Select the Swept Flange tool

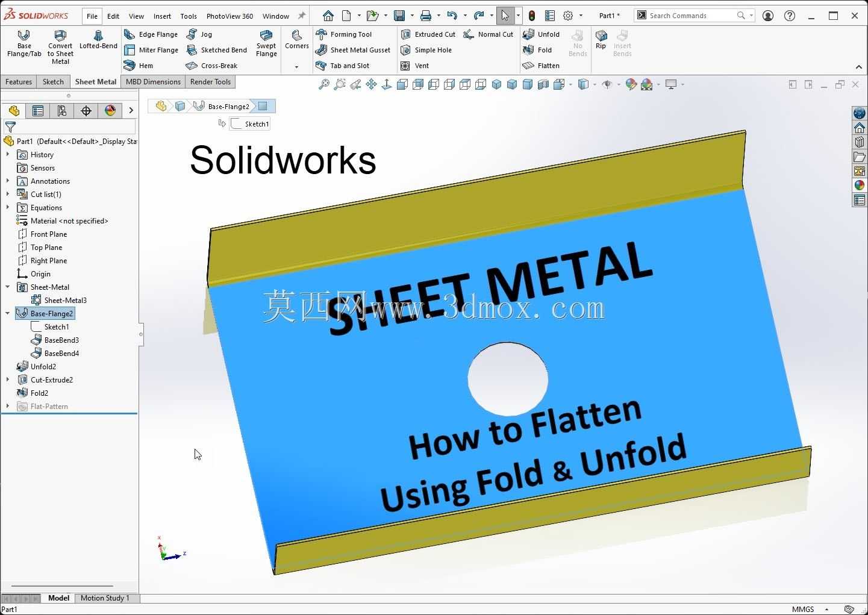point(266,43)
